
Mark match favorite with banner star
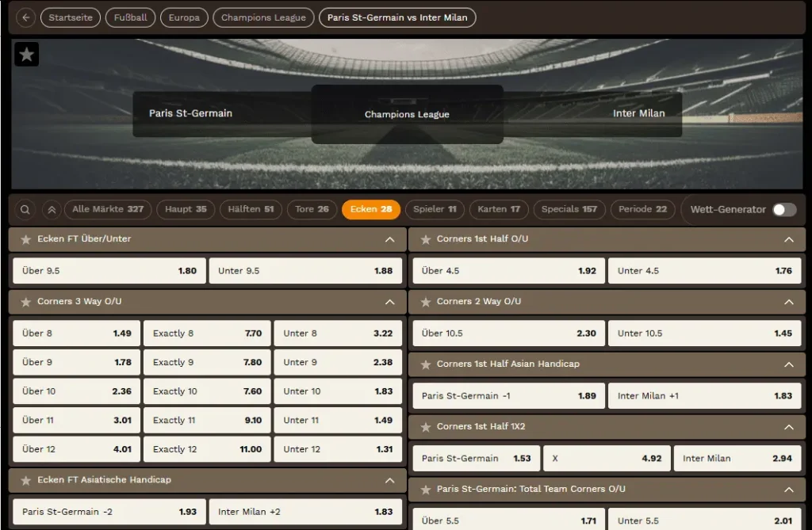pos(26,54)
